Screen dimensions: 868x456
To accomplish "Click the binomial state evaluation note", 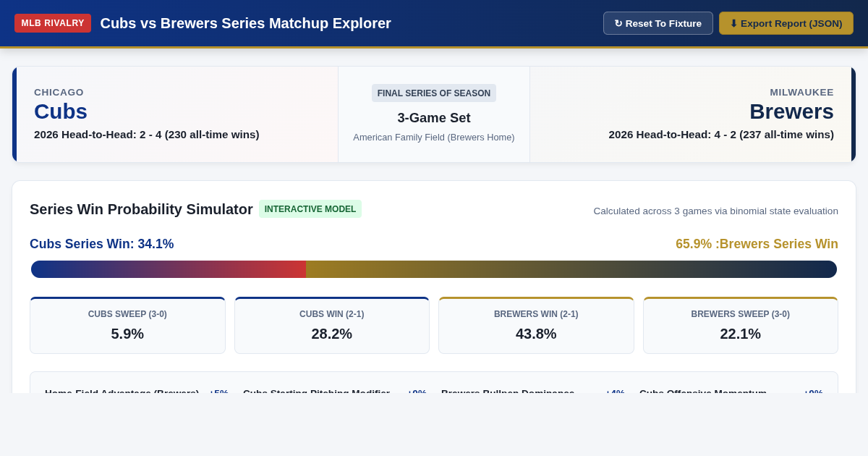I will (716, 211).
